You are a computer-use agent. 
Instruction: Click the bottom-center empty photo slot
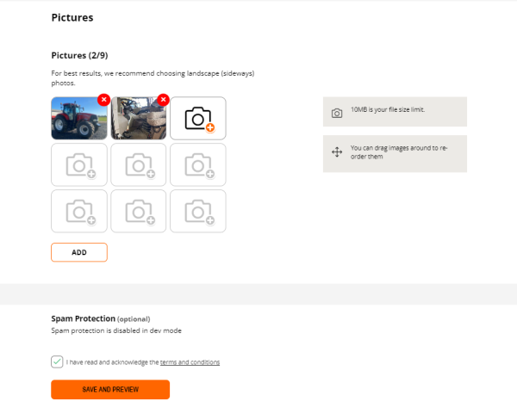pyautogui.click(x=139, y=211)
